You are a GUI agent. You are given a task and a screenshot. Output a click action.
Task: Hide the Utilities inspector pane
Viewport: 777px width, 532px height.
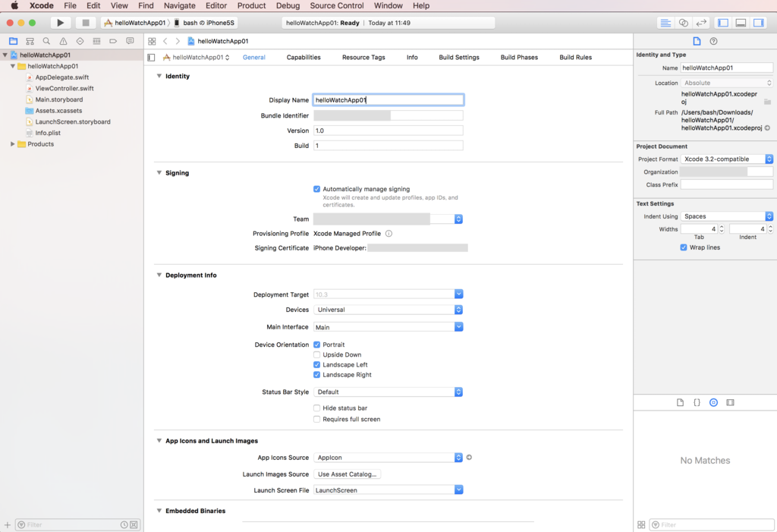tap(759, 23)
